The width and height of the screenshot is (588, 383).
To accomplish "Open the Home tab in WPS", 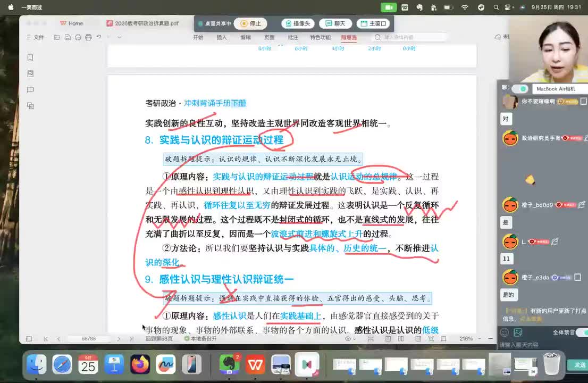I will click(71, 23).
